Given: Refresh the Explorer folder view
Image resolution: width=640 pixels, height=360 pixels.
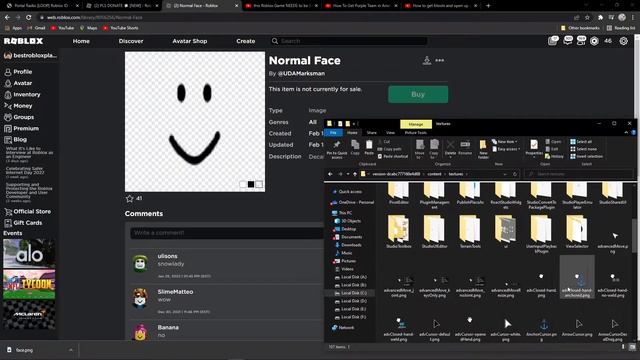Looking at the screenshot, I should 515,174.
